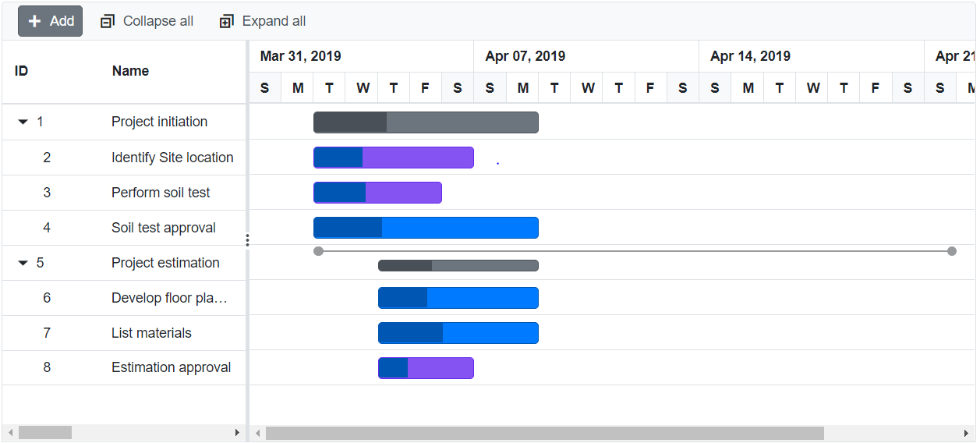This screenshot has width=980, height=443.
Task: Click the Add button with plus icon
Action: pyautogui.click(x=50, y=21)
